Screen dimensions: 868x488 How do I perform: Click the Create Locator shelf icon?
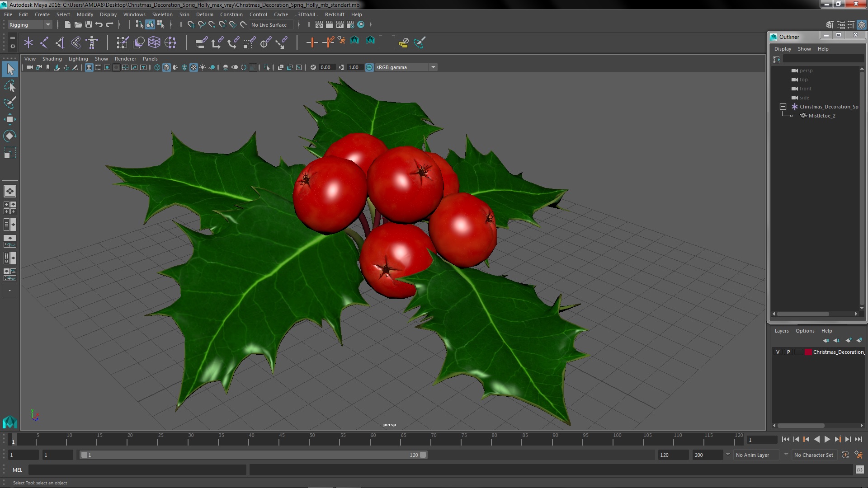coord(28,42)
